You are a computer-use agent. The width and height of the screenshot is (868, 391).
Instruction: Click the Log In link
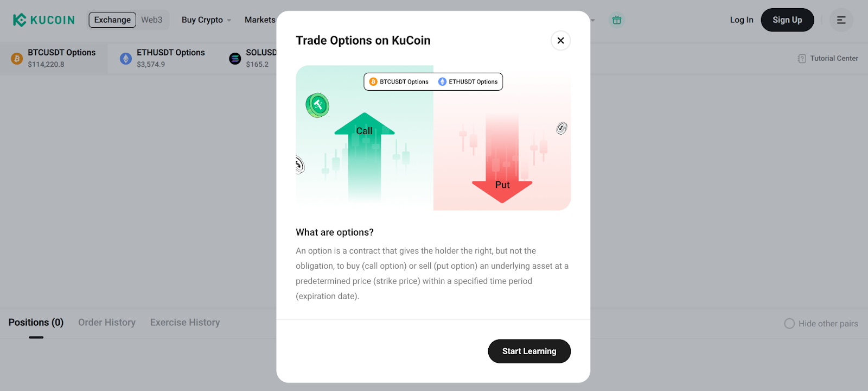741,20
